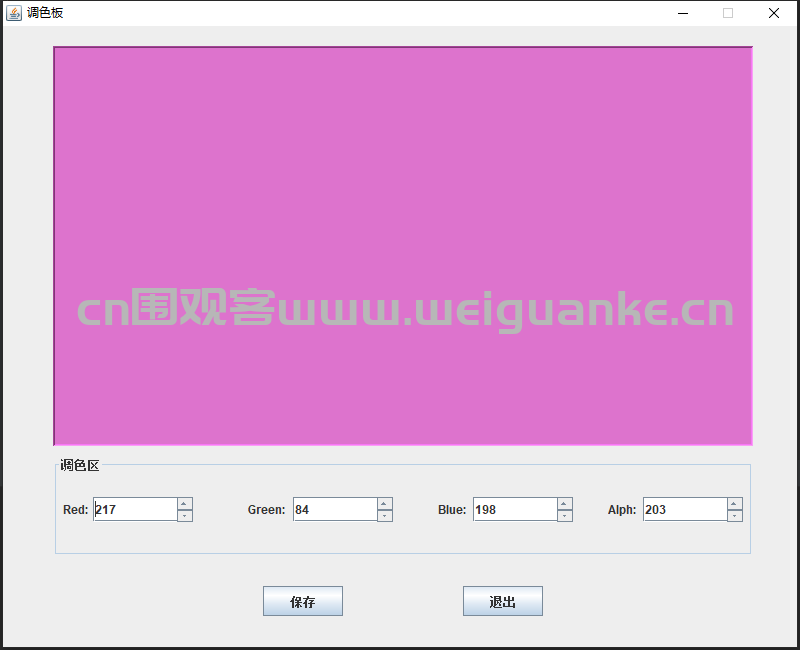Decrease Red value with down arrow

coord(185,515)
